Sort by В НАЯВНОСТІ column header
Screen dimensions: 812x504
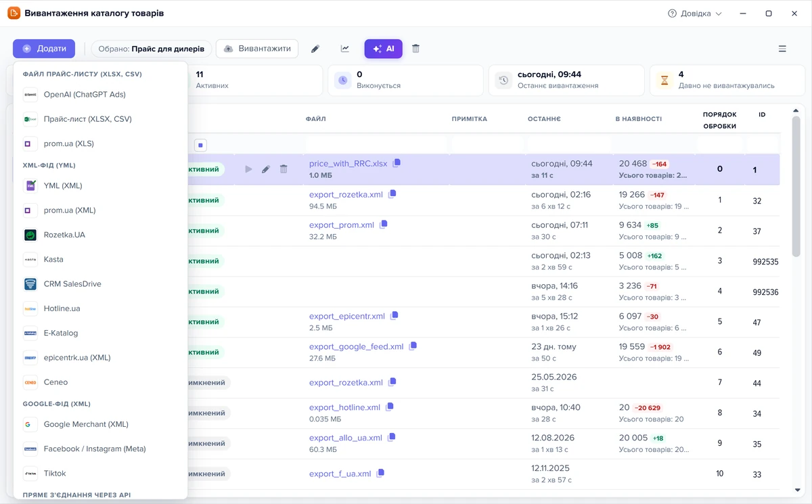[x=638, y=119]
